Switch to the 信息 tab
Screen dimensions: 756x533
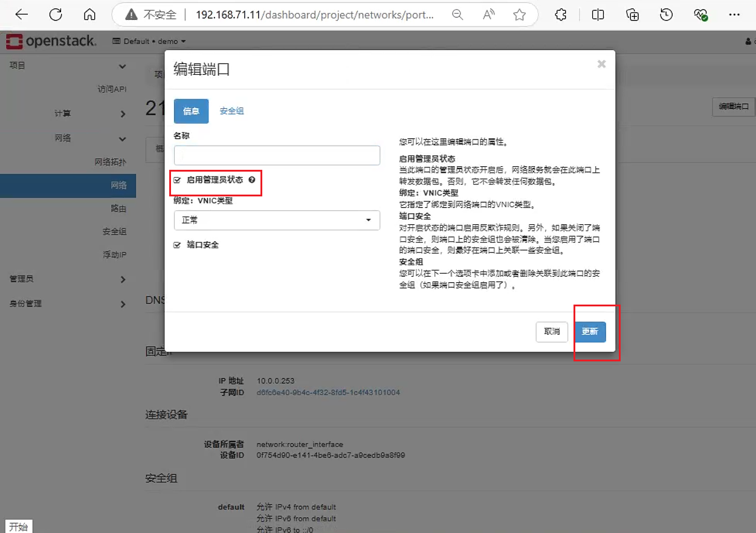pos(191,111)
